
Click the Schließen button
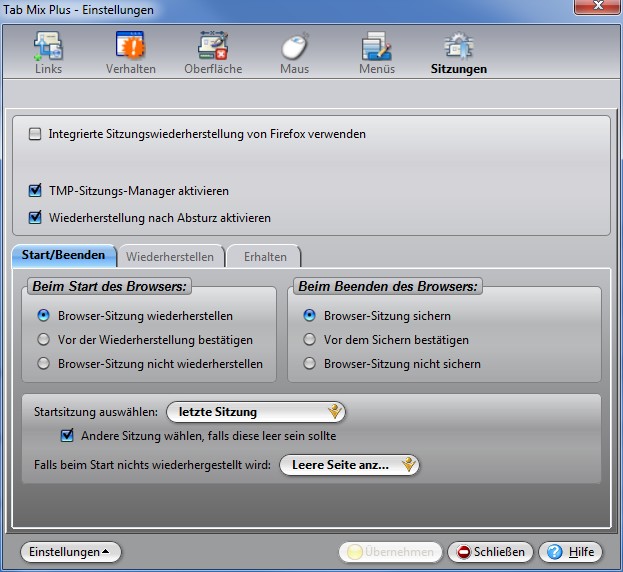pyautogui.click(x=490, y=552)
